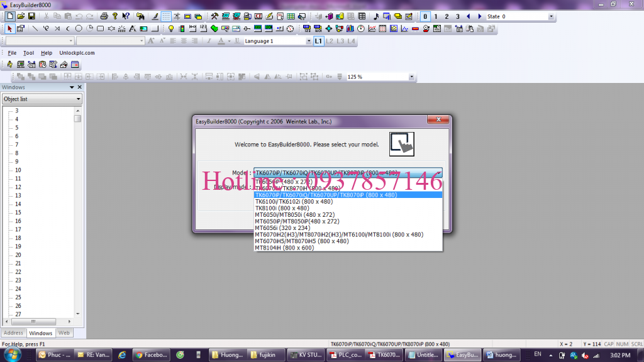Choose MT8104iH (800 x 600) model
Viewport: 644px width, 362px height.
348,248
